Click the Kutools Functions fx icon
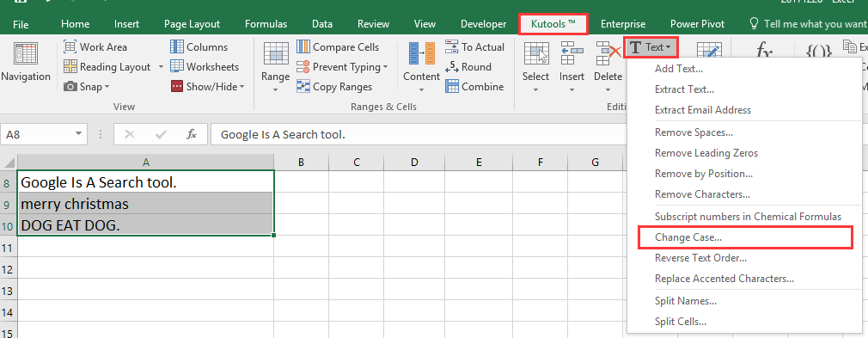The width and height of the screenshot is (868, 338). coord(765,51)
